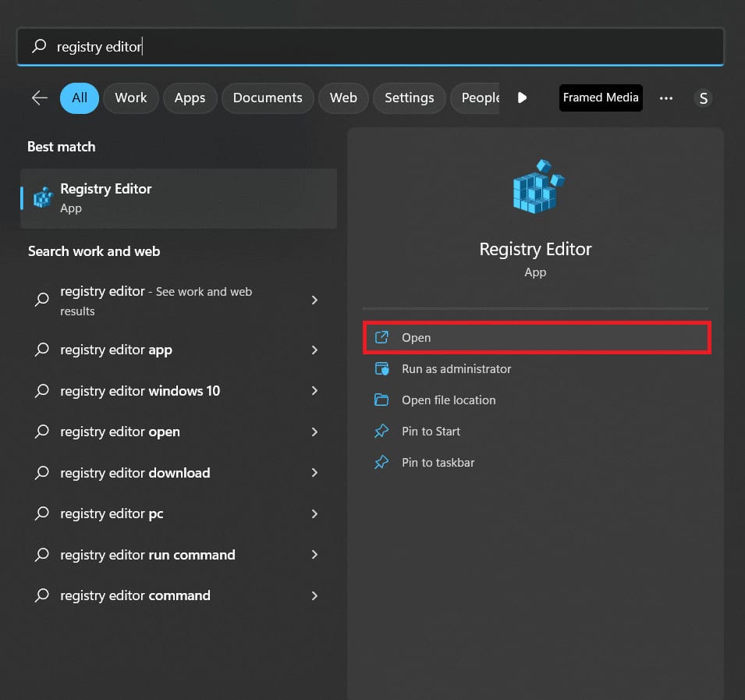The width and height of the screenshot is (745, 700).
Task: Expand 'See work and web results' chevron
Action: coord(314,300)
